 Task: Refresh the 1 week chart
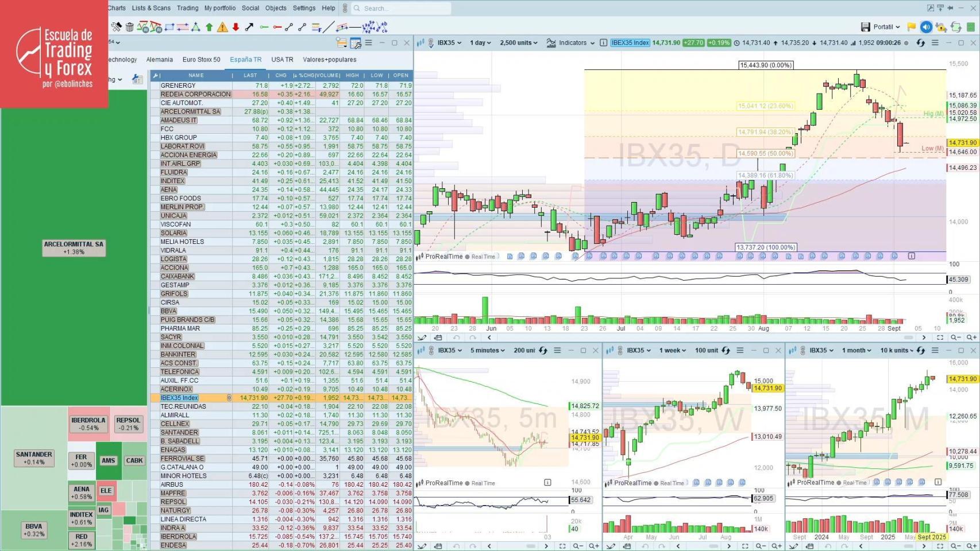pyautogui.click(x=726, y=350)
